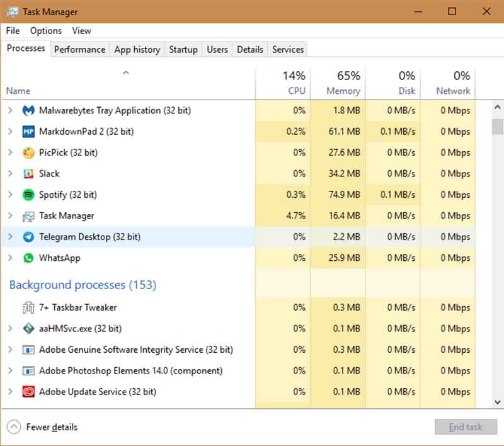The width and height of the screenshot is (504, 446).
Task: Expand the Adobe Genuine Software Integrity Service row
Action: tap(10, 350)
